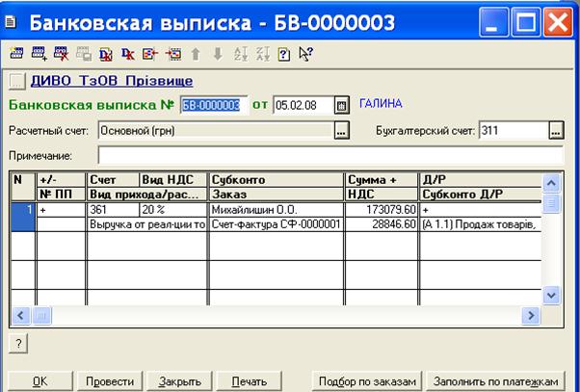580x392 pixels.
Task: Close the Банковская выписка window
Action: coord(558,22)
